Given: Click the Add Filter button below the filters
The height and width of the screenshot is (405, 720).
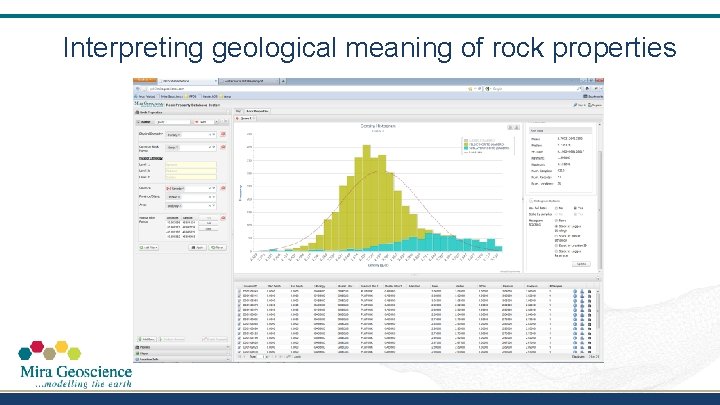Looking at the screenshot, I should 148,248.
